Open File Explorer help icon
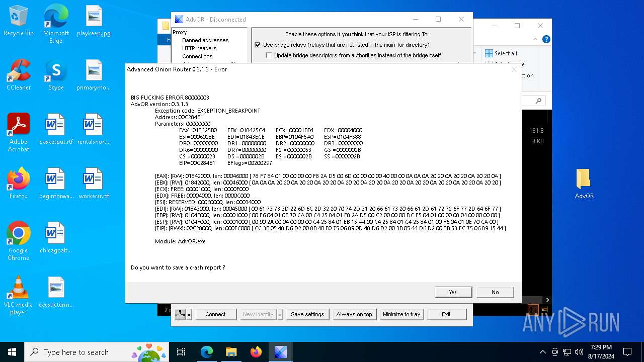The image size is (644, 362). (546, 39)
